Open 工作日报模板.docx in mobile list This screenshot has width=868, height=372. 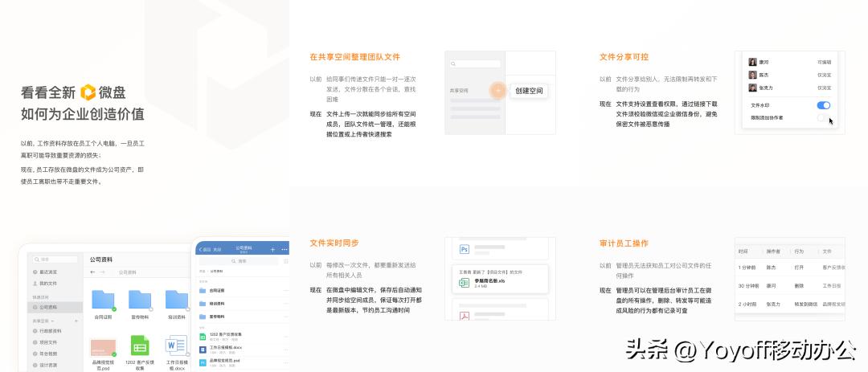(x=244, y=350)
